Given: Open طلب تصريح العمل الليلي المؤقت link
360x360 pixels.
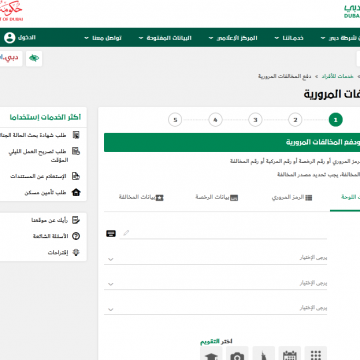Looking at the screenshot, I should click(x=38, y=156).
